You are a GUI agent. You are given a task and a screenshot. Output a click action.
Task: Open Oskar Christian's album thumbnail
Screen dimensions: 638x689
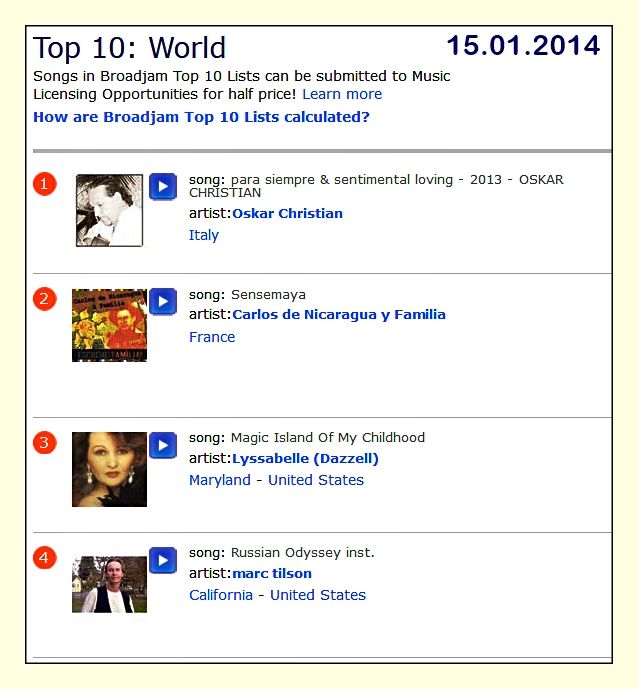(x=109, y=210)
